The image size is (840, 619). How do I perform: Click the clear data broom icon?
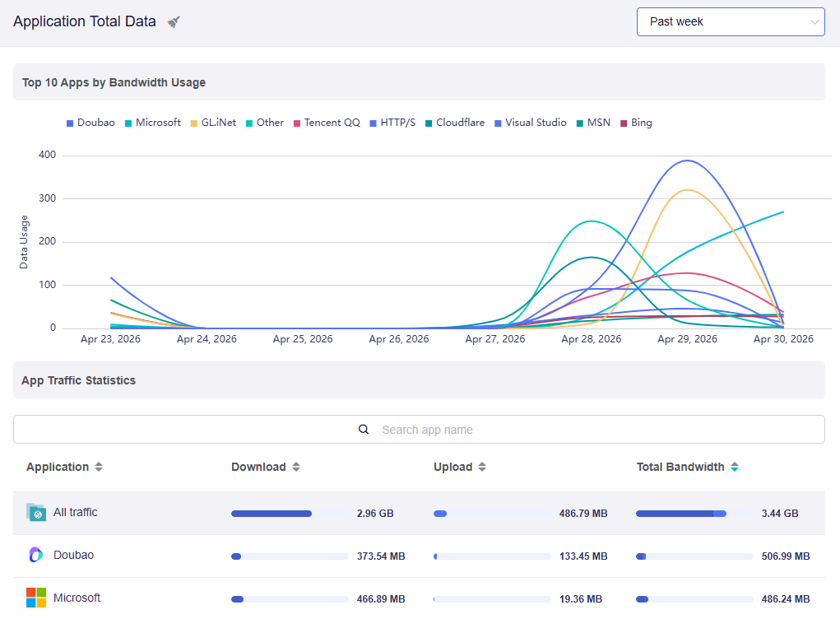pyautogui.click(x=173, y=22)
